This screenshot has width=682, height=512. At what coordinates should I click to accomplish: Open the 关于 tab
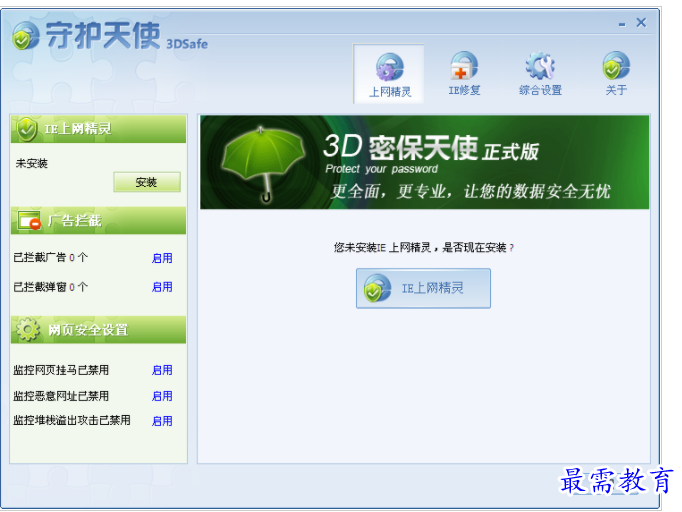[616, 74]
